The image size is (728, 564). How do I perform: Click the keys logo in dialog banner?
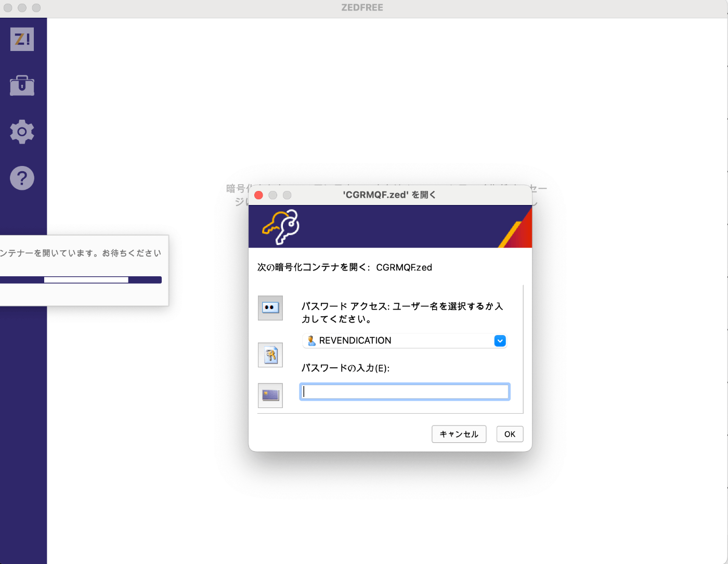281,227
